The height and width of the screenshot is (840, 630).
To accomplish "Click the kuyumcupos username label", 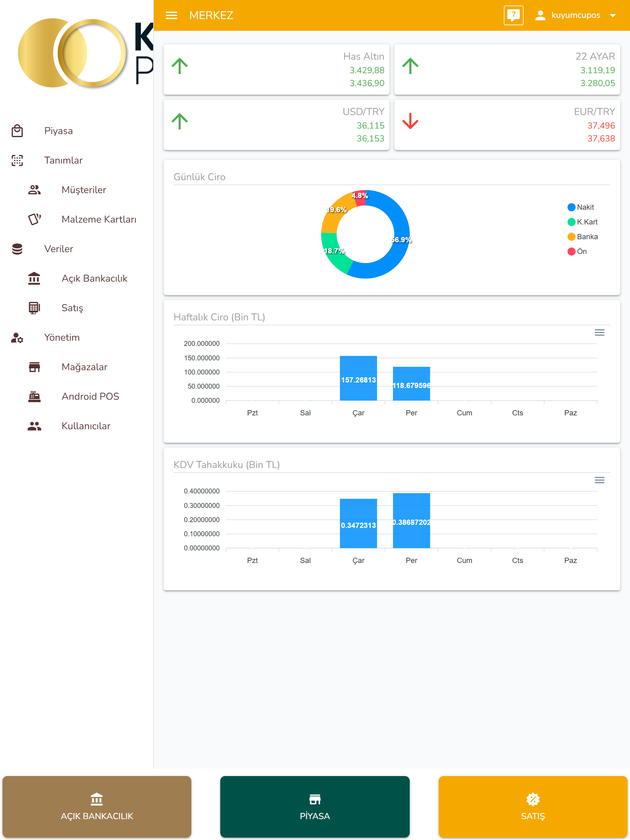I will 576,15.
